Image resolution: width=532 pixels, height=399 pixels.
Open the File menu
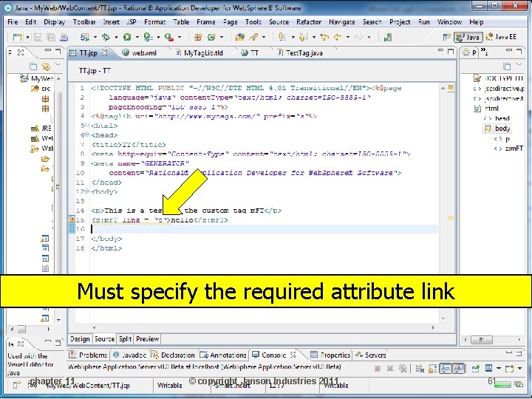pyautogui.click(x=13, y=22)
